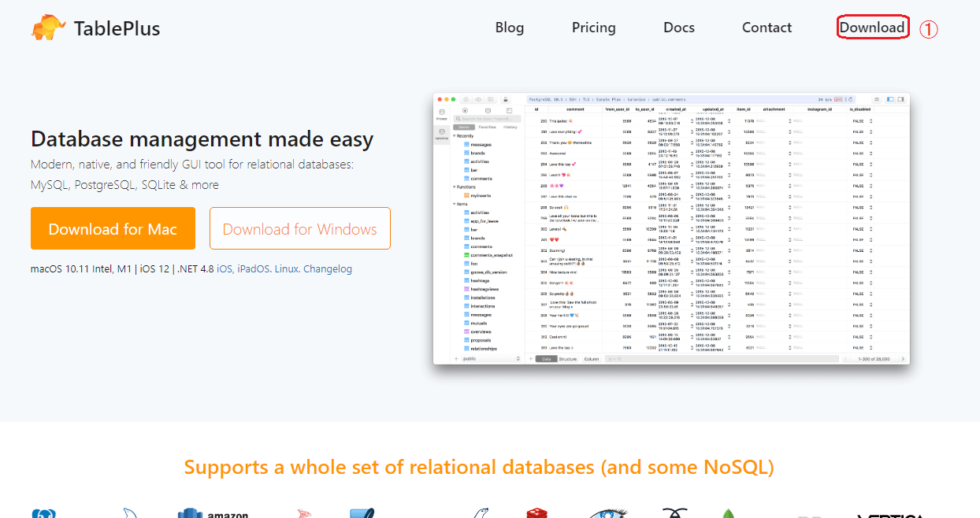Image resolution: width=980 pixels, height=518 pixels.
Task: View the Changelog link
Action: tap(328, 269)
